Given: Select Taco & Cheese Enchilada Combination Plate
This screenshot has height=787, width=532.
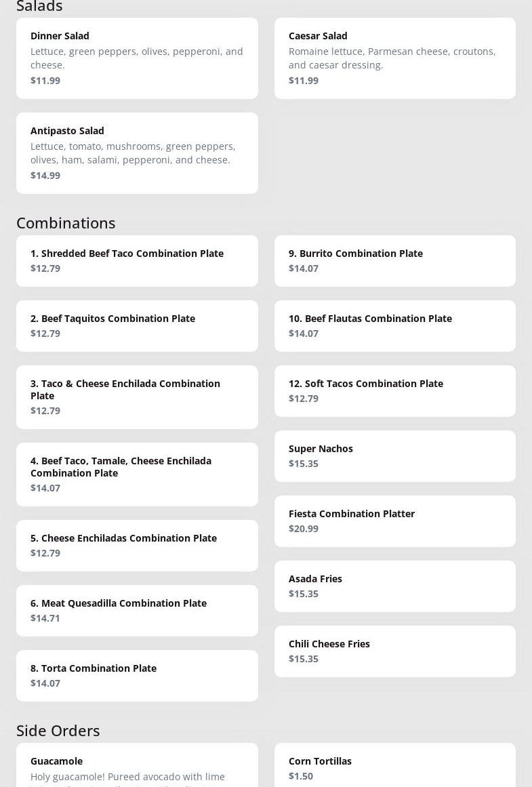Looking at the screenshot, I should (x=137, y=397).
